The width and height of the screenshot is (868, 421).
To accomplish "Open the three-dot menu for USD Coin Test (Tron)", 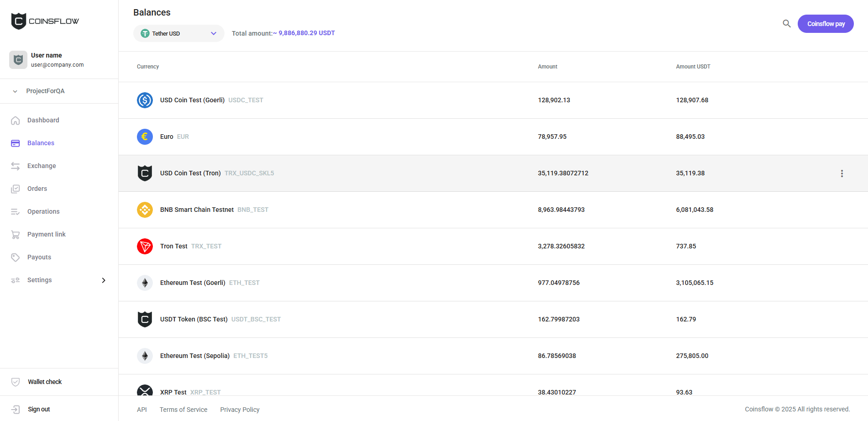I will click(842, 174).
